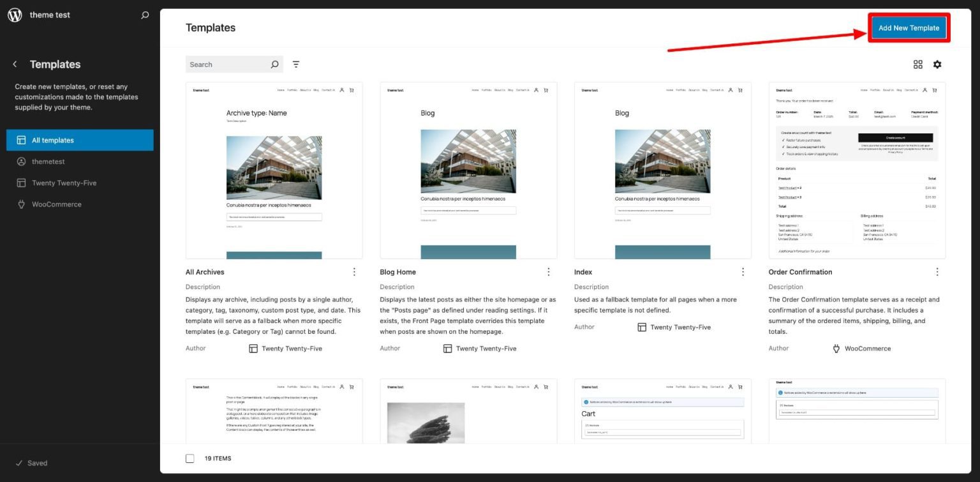Image resolution: width=980 pixels, height=482 pixels.
Task: Switch layout using the grid view icon
Action: pyautogui.click(x=918, y=64)
